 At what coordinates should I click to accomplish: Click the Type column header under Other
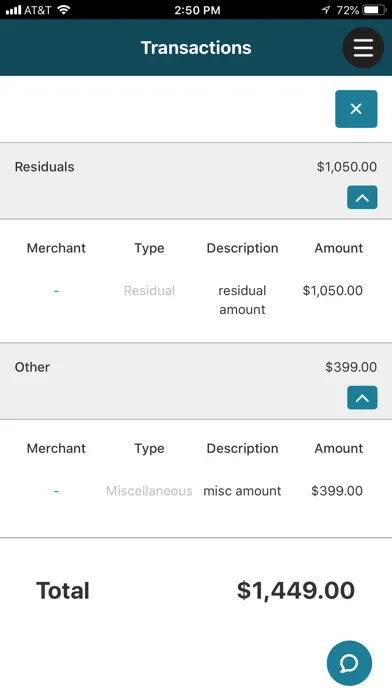point(149,448)
